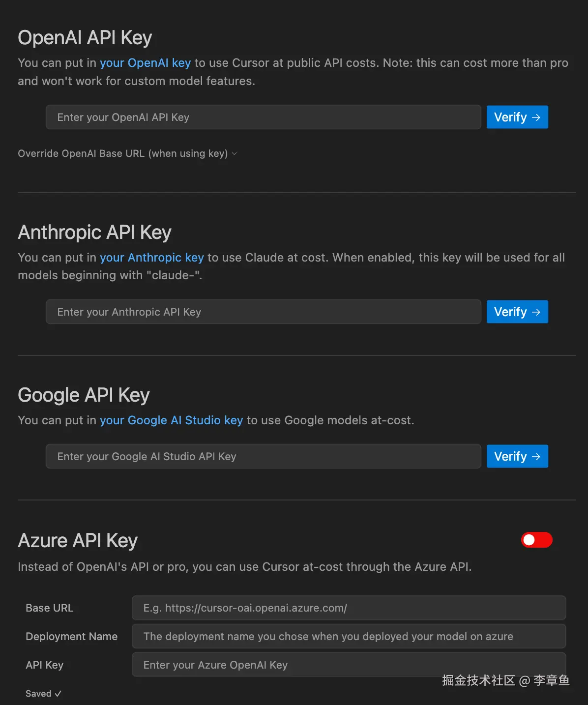Click Verify button for Anthropic API Key
Screen dimensions: 588x705
pos(517,312)
